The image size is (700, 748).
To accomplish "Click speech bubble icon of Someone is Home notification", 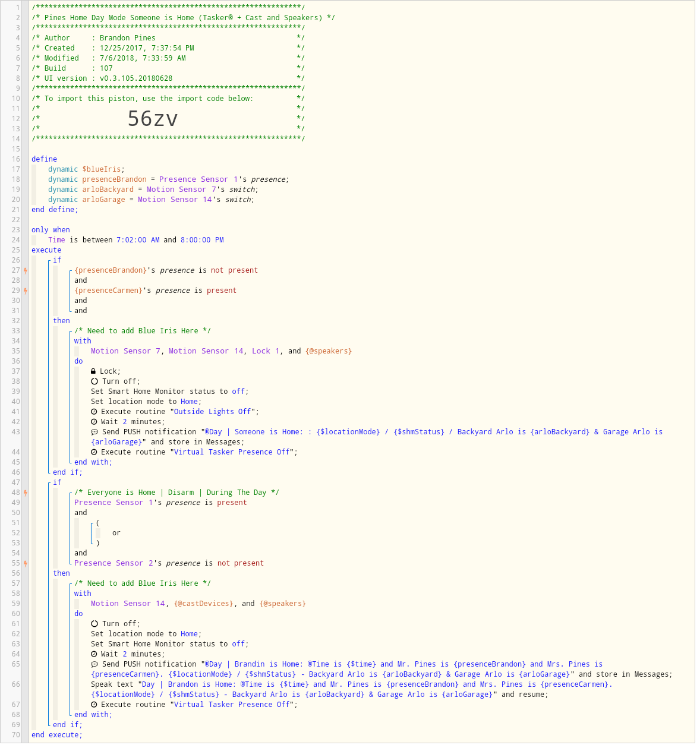I will coord(94,432).
